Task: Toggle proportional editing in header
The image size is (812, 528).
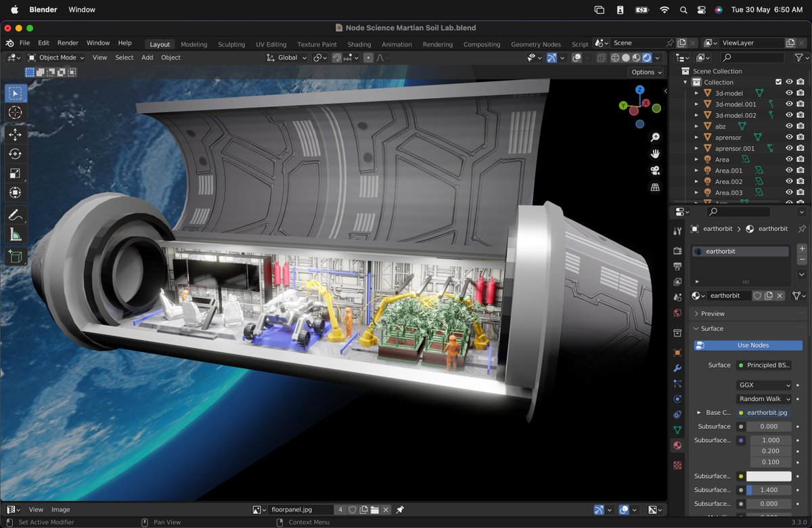Action: [368, 58]
